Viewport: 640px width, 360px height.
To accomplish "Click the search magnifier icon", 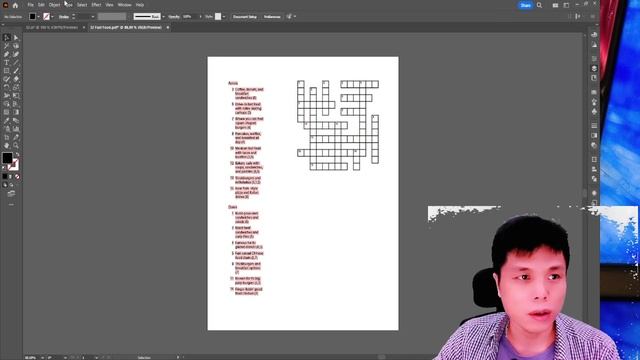I will [x=540, y=5].
